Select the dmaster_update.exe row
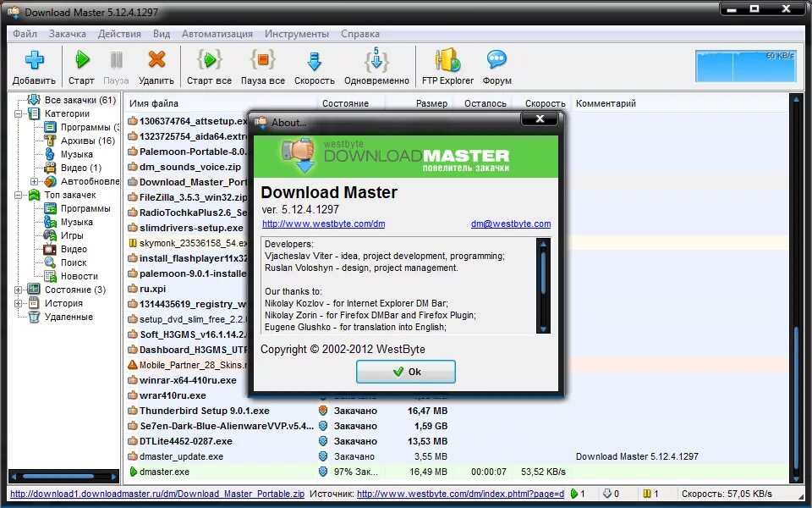This screenshot has height=508, width=812. tap(458, 456)
